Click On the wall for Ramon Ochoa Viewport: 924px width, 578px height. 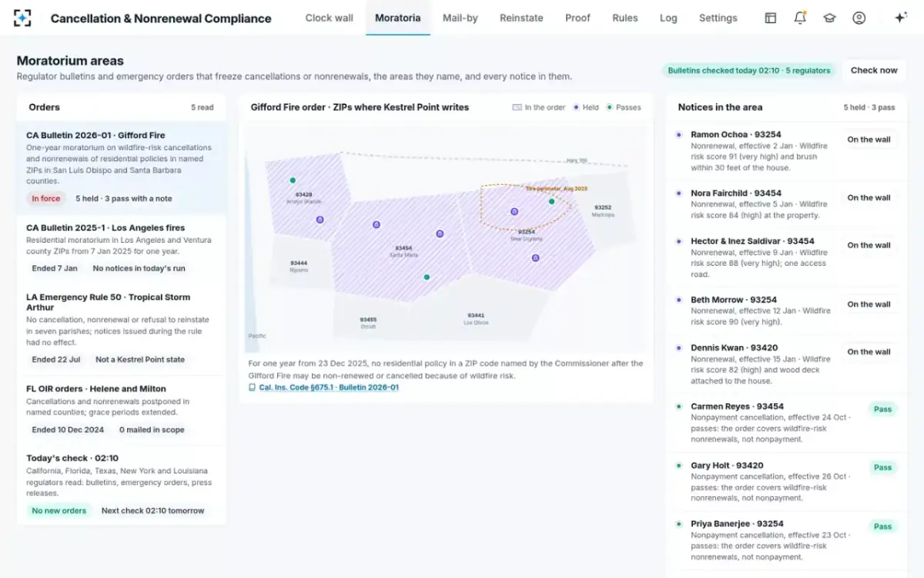869,139
